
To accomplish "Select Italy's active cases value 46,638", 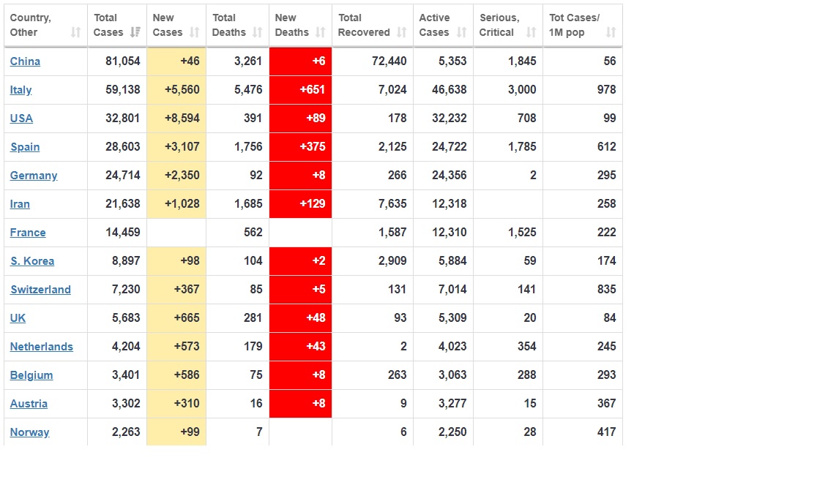I will coord(450,90).
